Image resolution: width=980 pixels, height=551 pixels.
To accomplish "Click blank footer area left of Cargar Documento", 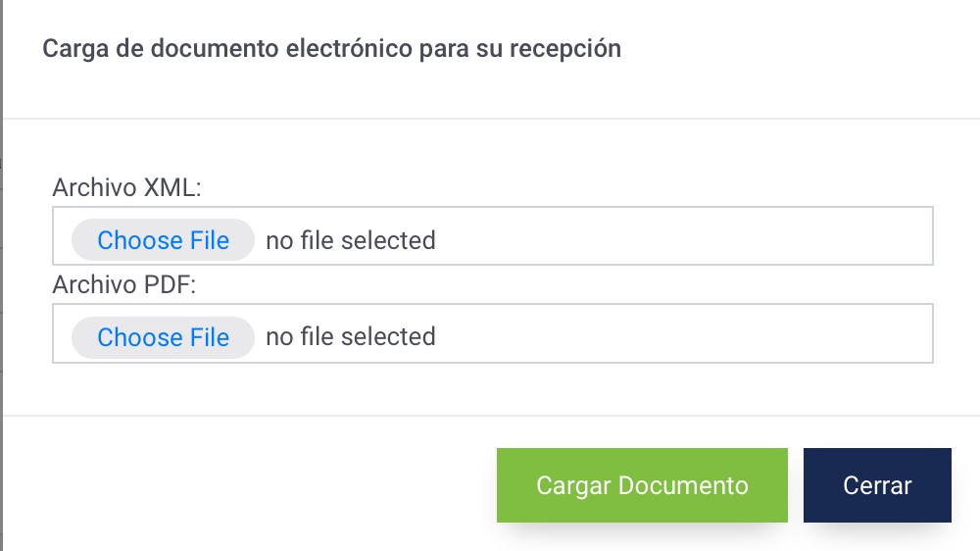I will [245, 485].
